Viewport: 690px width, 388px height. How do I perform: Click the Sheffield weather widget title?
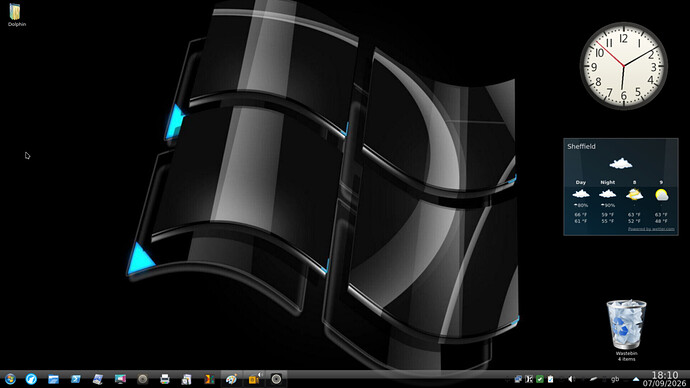[x=581, y=146]
